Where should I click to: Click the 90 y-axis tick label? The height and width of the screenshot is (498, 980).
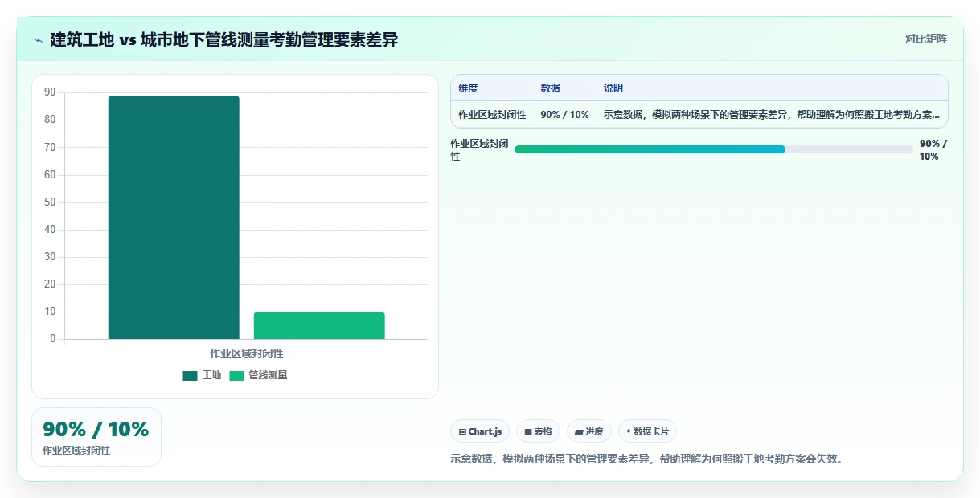coord(50,92)
